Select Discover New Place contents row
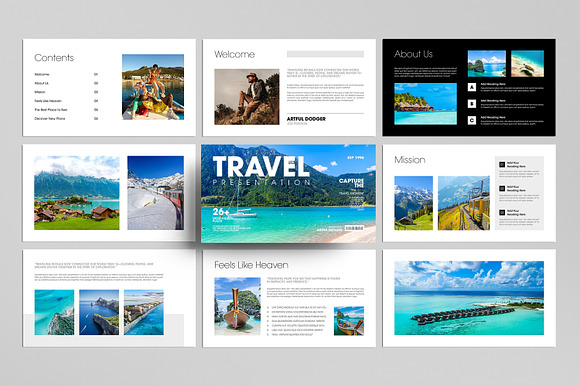 [x=66, y=119]
